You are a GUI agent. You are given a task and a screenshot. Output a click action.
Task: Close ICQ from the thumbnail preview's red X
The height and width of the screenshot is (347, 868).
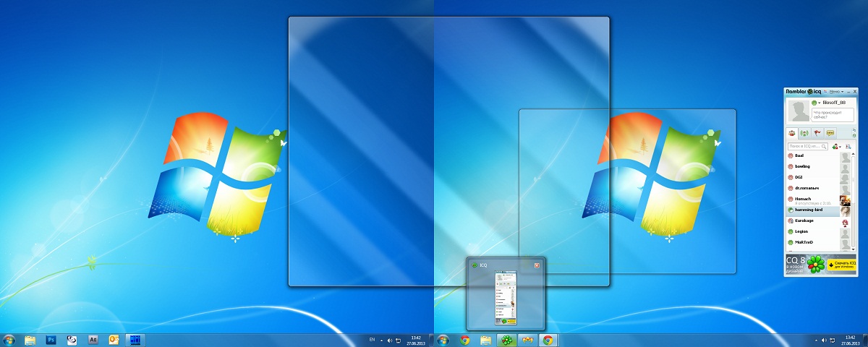[537, 265]
